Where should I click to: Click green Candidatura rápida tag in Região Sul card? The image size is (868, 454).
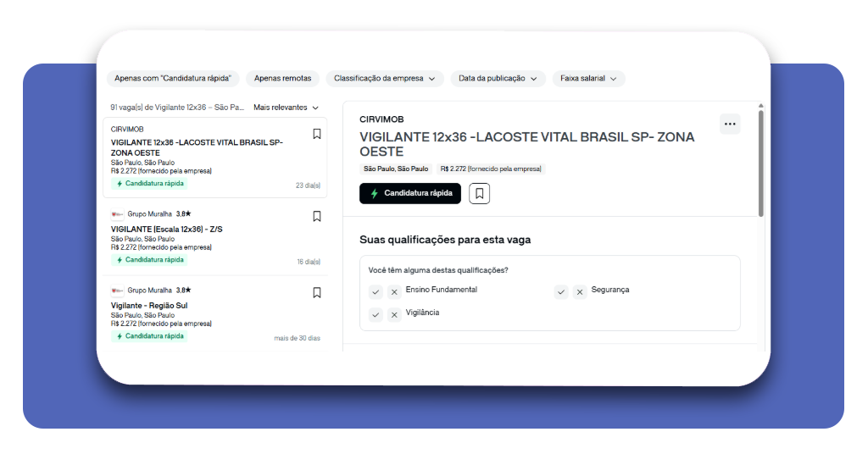click(x=149, y=336)
